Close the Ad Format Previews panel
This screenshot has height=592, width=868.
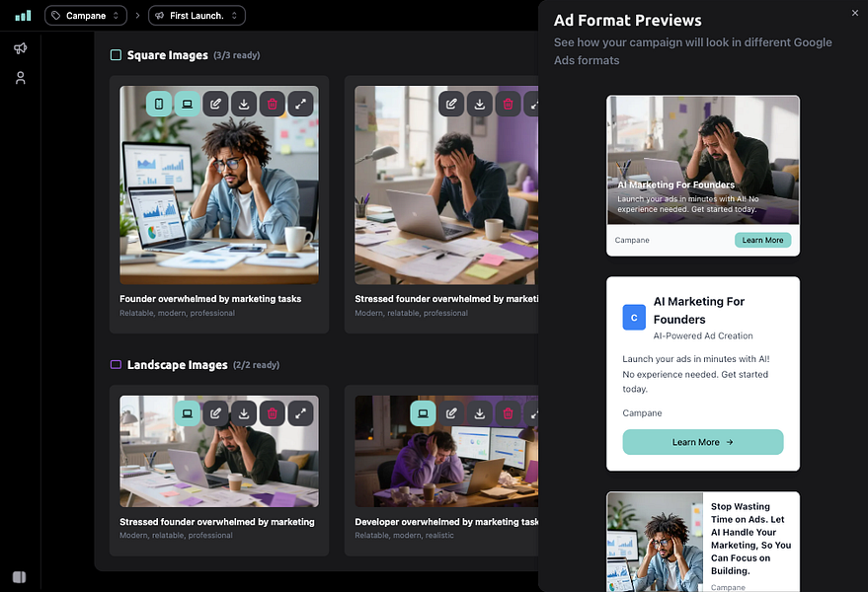[855, 13]
